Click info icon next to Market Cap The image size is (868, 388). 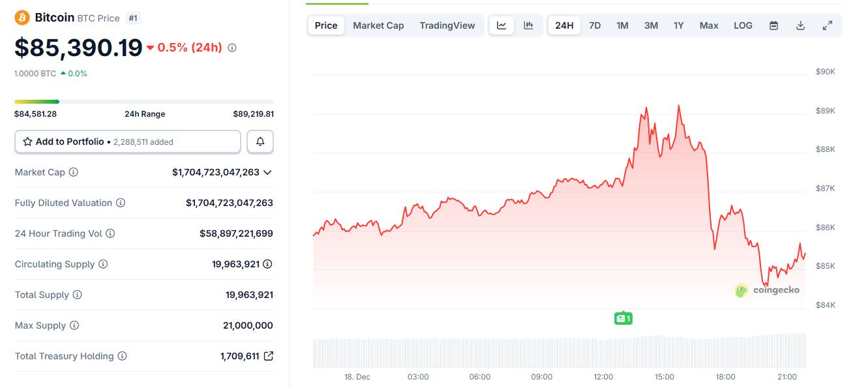[x=74, y=172]
